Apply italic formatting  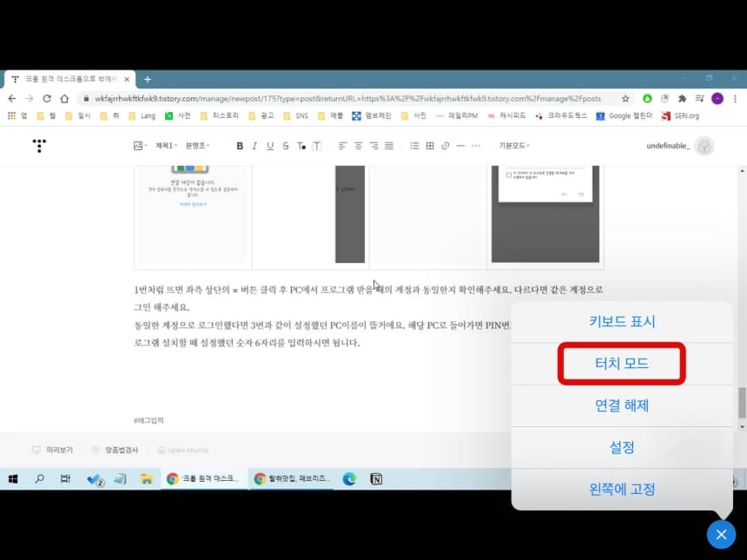[255, 146]
